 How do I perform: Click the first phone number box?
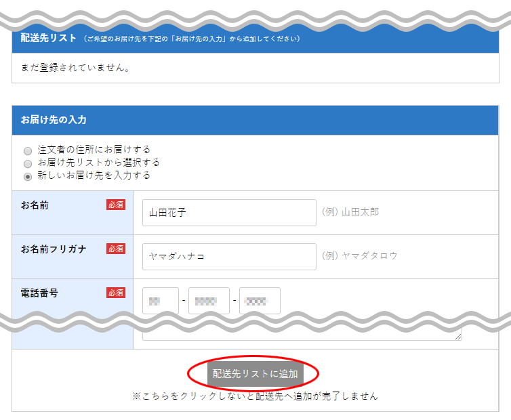coord(161,300)
